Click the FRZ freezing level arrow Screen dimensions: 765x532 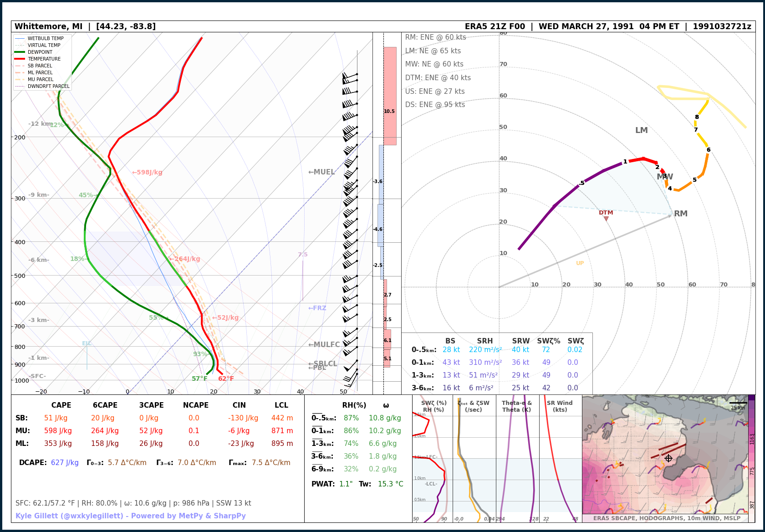(x=317, y=308)
